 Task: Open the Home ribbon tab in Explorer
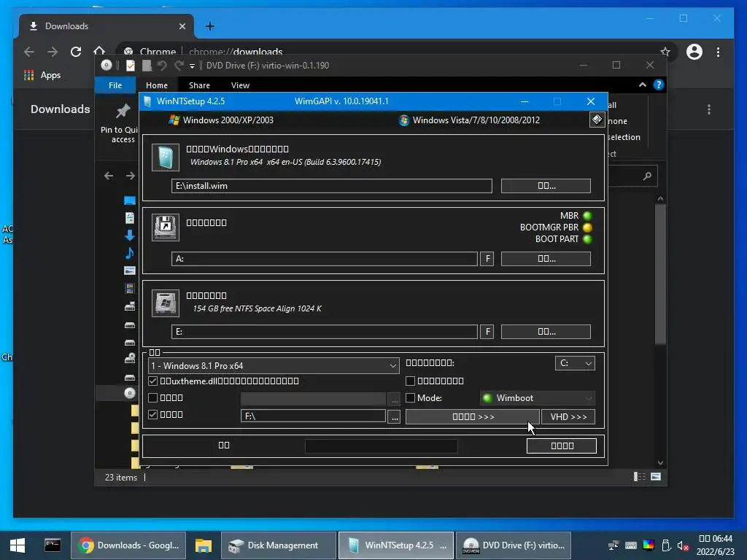pos(157,85)
